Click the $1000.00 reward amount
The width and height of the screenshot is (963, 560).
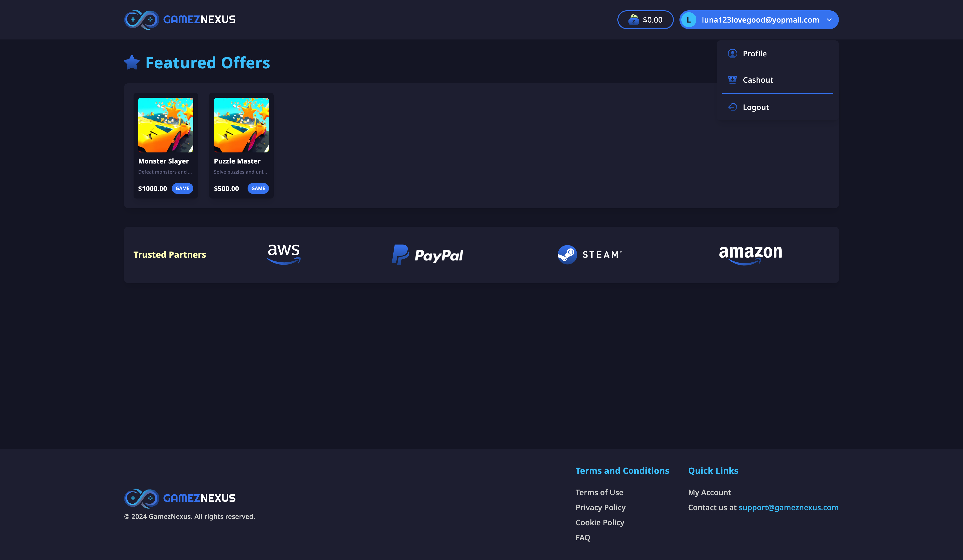pos(153,189)
